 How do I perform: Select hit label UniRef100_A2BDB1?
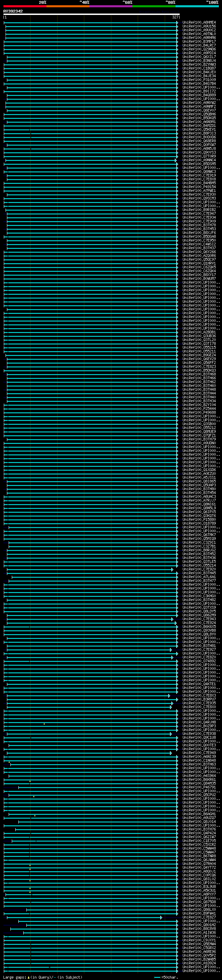[199, 332]
